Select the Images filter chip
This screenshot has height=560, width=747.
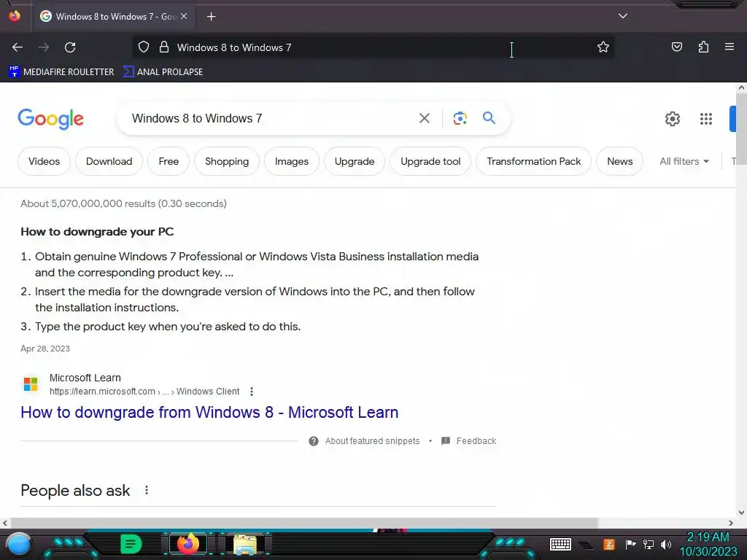point(292,161)
